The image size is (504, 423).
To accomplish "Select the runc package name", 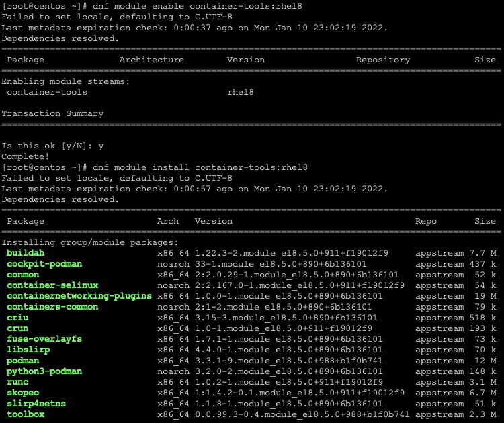I will tap(17, 382).
